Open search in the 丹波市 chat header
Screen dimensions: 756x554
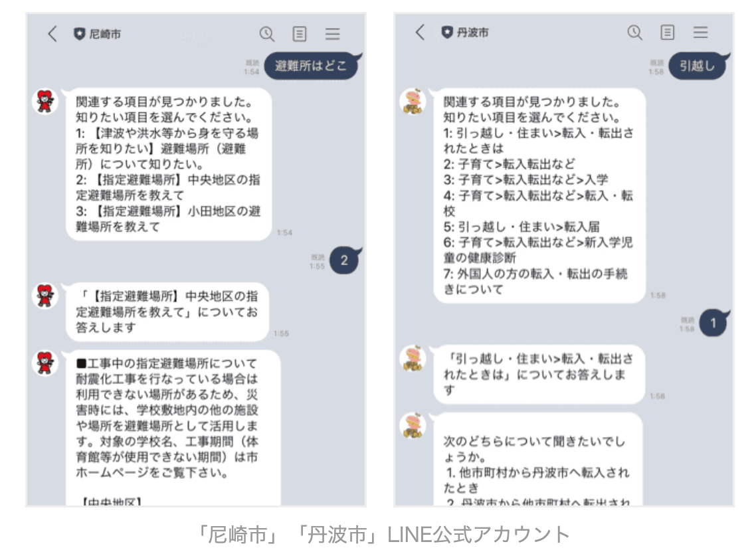tap(634, 33)
